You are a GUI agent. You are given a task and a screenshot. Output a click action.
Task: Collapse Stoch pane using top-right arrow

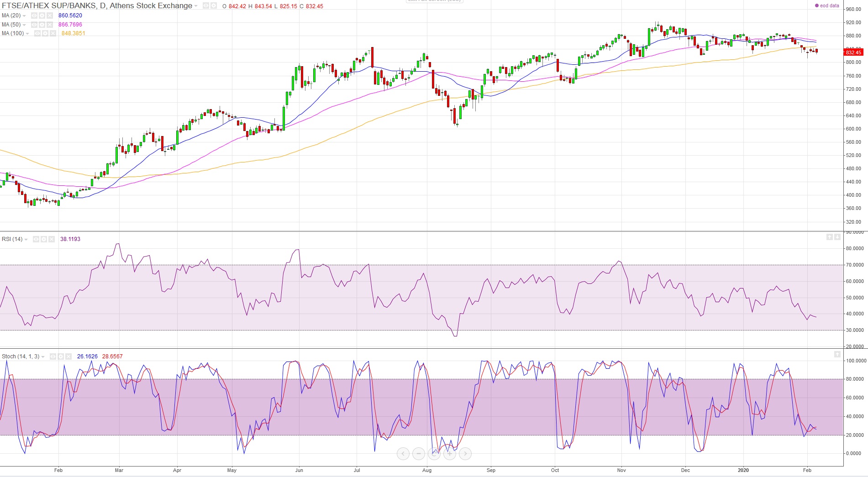[837, 354]
